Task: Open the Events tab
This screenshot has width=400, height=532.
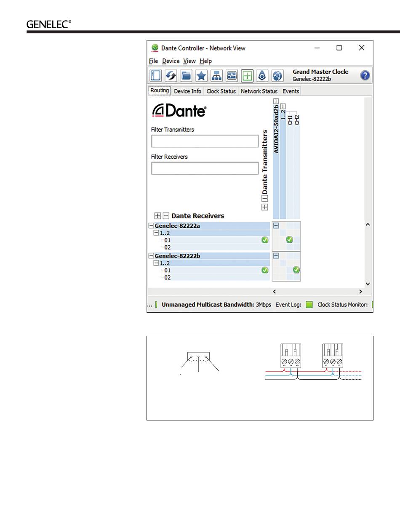Action: (291, 91)
